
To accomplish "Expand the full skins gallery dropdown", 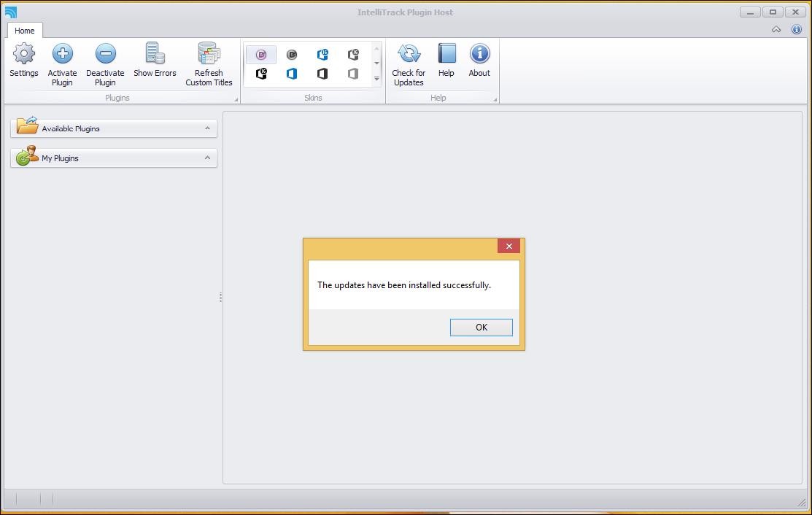I will coord(376,79).
